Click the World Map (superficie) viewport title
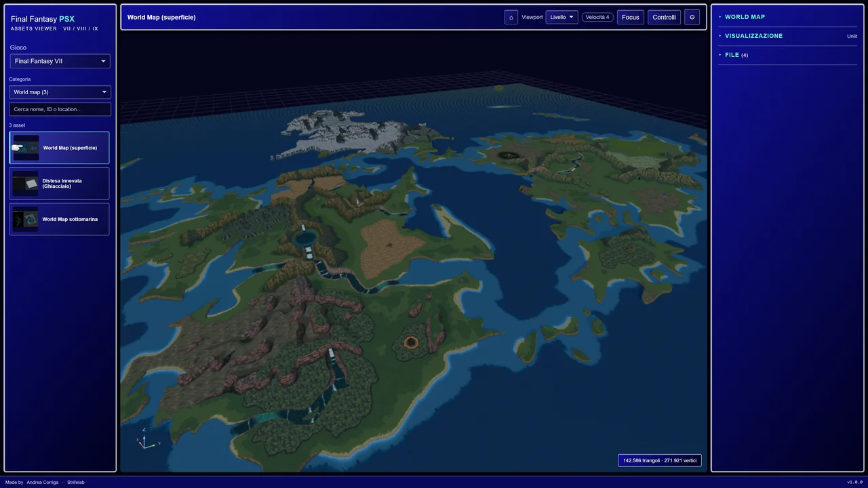The width and height of the screenshot is (868, 488). (161, 17)
